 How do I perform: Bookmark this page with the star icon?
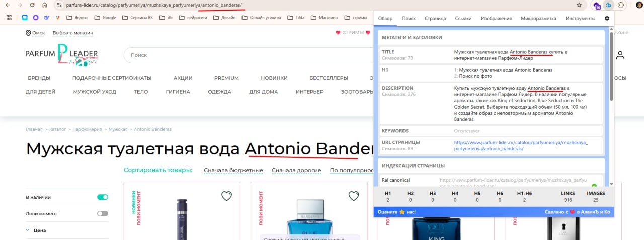click(x=579, y=5)
